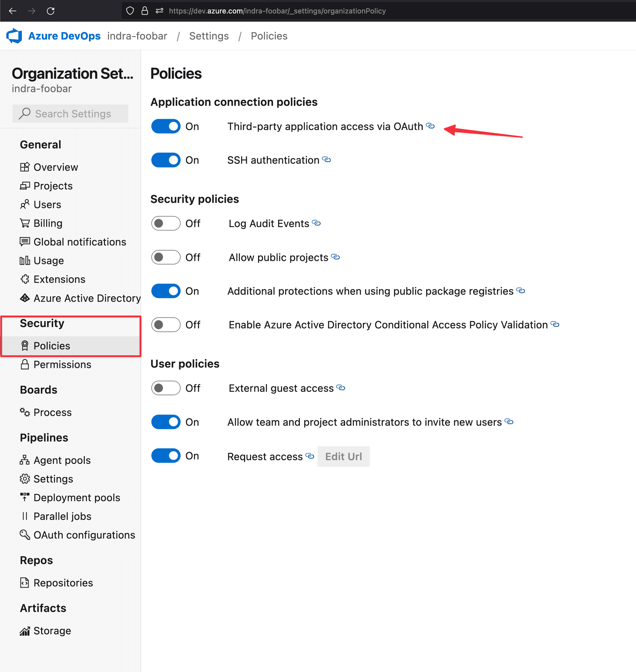The width and height of the screenshot is (636, 672).
Task: Click the shield tracking protection icon
Action: click(x=130, y=11)
